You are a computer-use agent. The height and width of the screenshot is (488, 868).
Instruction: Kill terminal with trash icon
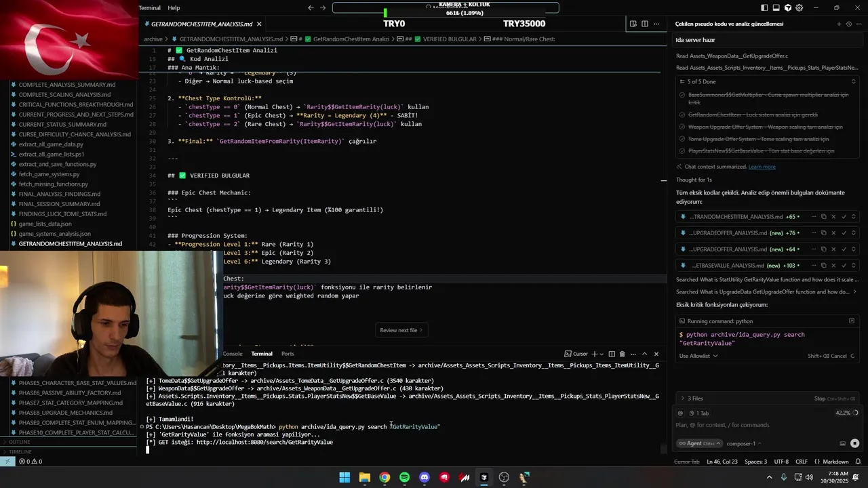pos(622,354)
